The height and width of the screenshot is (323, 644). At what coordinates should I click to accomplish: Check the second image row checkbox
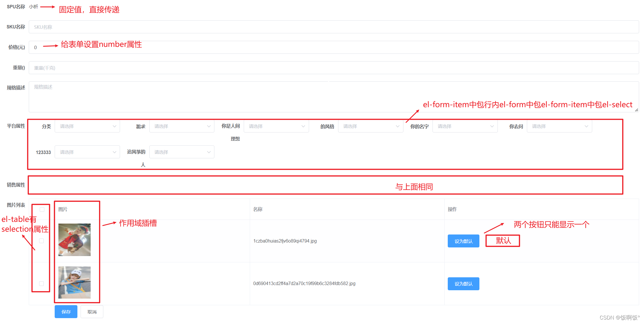(41, 284)
